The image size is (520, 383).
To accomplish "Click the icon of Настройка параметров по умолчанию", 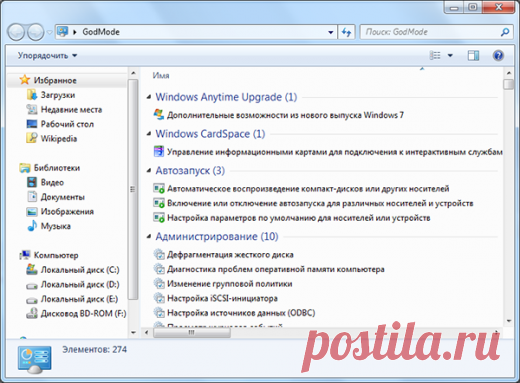I will tap(159, 217).
